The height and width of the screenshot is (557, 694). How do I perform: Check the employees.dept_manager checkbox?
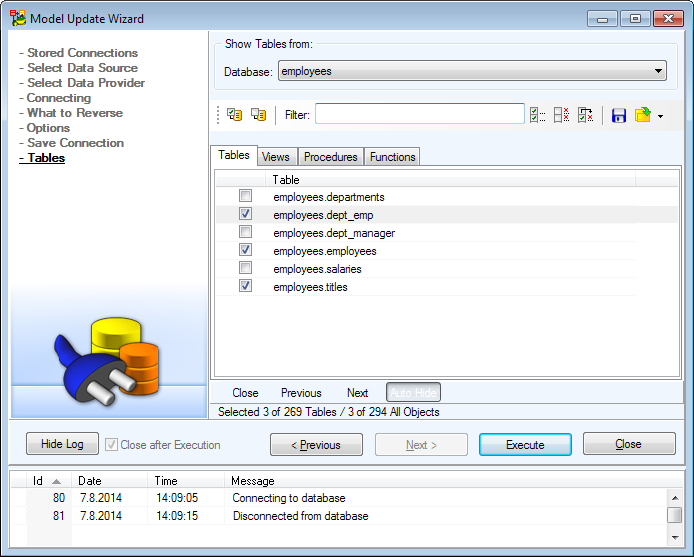point(245,232)
